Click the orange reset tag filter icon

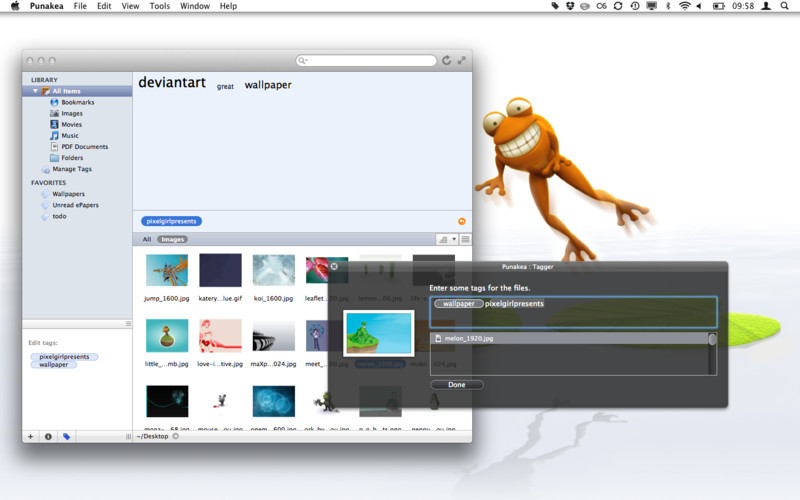coord(461,221)
